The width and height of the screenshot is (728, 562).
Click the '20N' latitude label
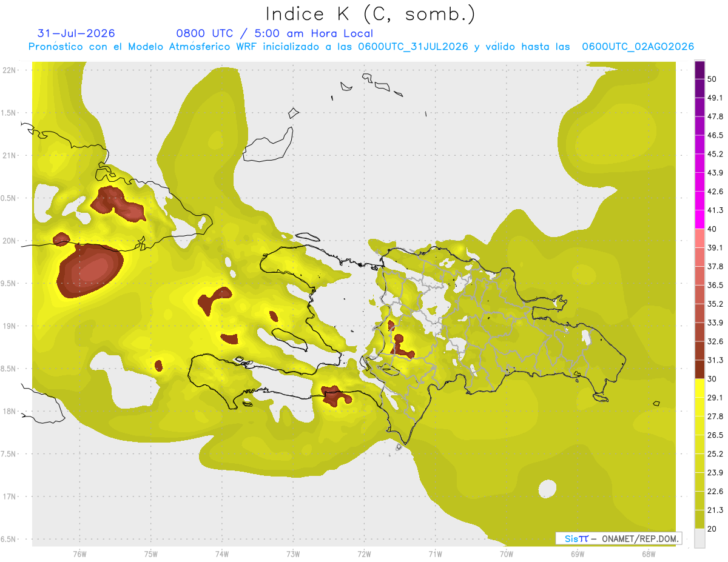[10, 241]
